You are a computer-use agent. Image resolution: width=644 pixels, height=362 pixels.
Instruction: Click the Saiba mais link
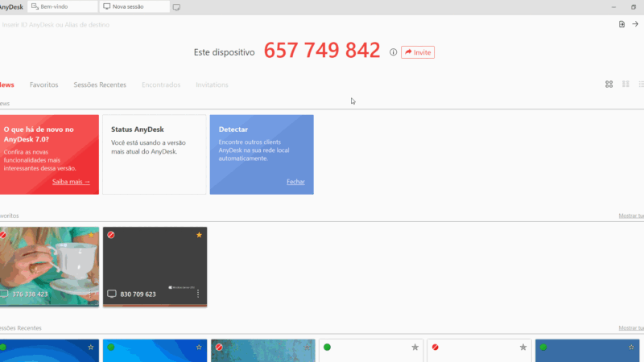click(71, 182)
